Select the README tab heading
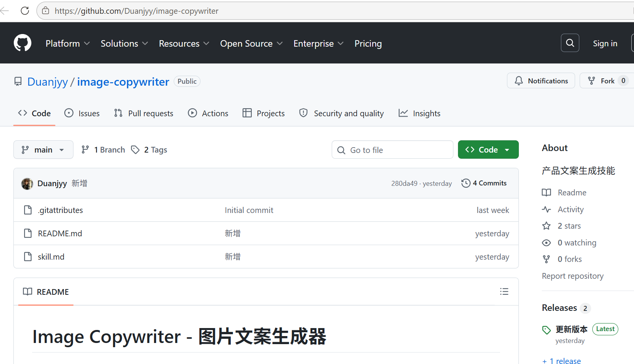This screenshot has width=634, height=364. tap(46, 292)
